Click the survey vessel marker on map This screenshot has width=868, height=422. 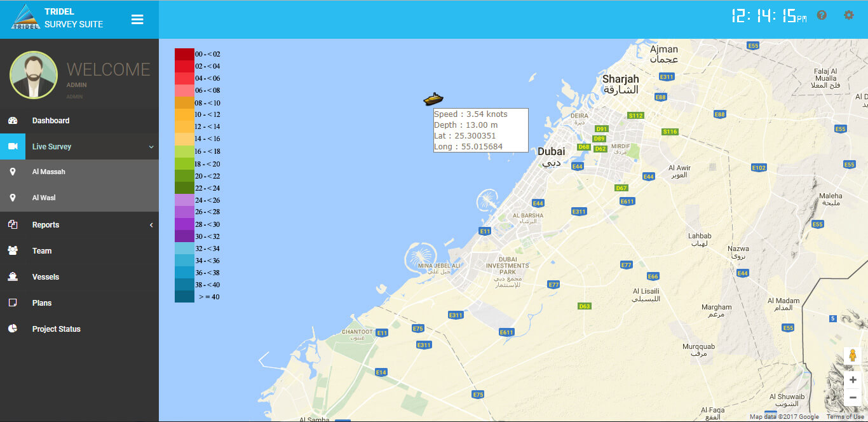point(433,99)
